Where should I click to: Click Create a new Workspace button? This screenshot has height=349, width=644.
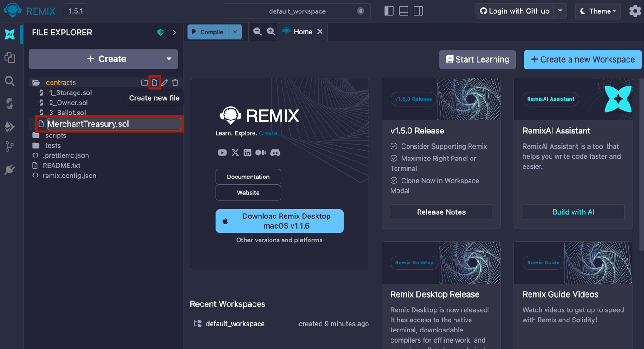[x=583, y=59]
